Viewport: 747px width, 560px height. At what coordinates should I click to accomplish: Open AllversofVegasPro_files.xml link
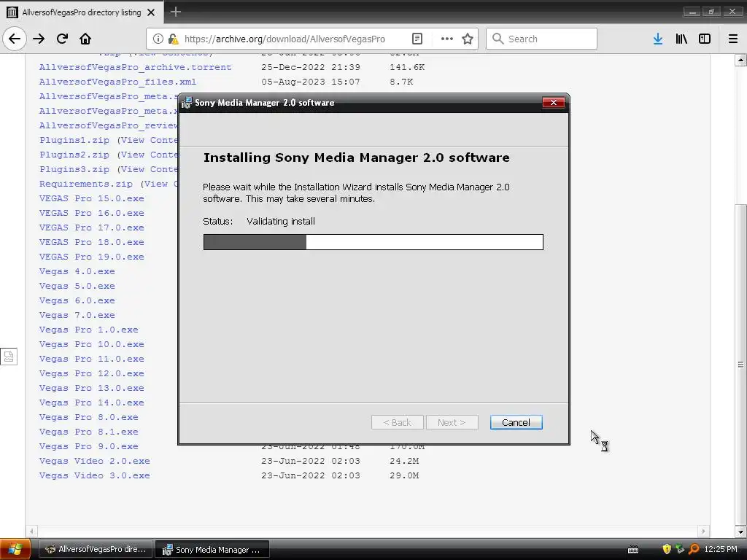click(x=117, y=82)
